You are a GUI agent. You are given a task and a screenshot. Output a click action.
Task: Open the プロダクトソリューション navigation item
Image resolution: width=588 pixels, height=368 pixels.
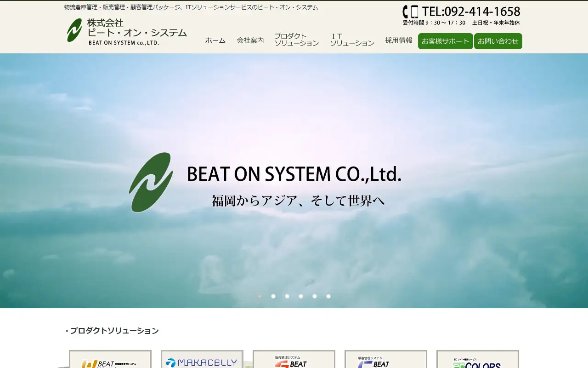tap(297, 40)
